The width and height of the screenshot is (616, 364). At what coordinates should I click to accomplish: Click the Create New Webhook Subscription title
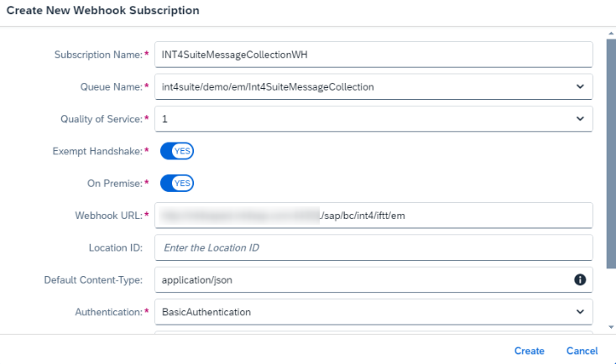click(103, 11)
